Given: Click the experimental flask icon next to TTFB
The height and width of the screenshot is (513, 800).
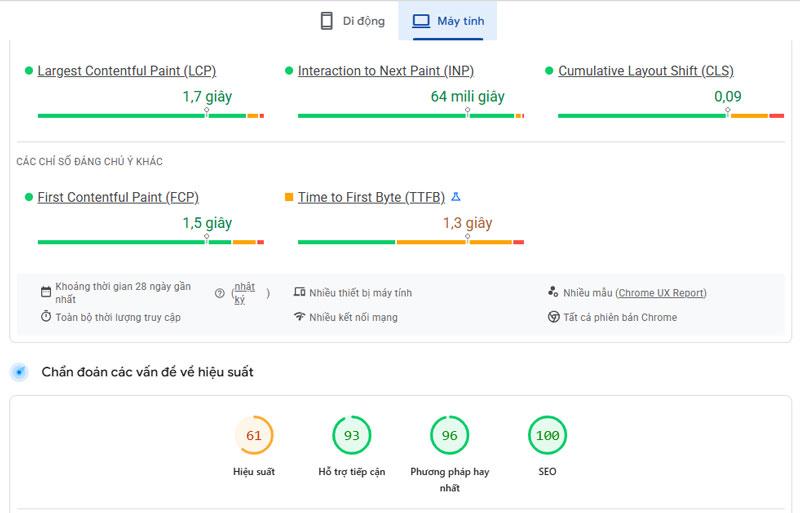Looking at the screenshot, I should click(456, 197).
